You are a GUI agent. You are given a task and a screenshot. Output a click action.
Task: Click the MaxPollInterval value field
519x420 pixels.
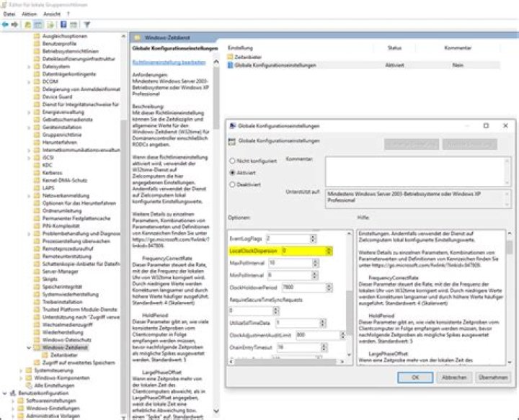click(290, 263)
